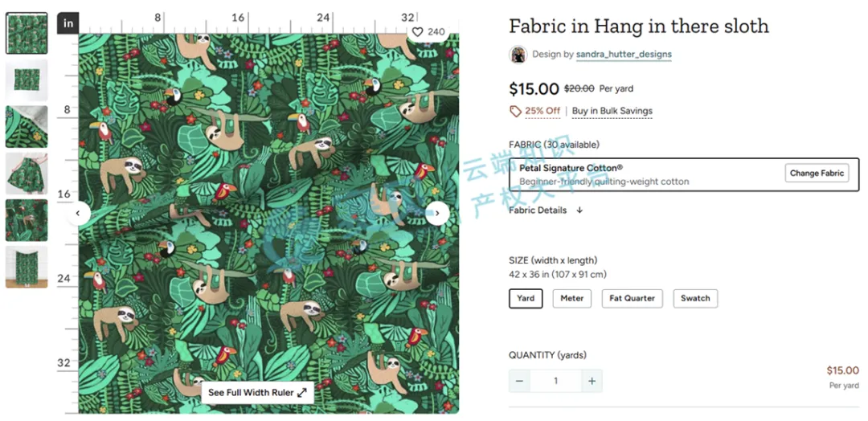Pick the Swatch size option

[695, 298]
